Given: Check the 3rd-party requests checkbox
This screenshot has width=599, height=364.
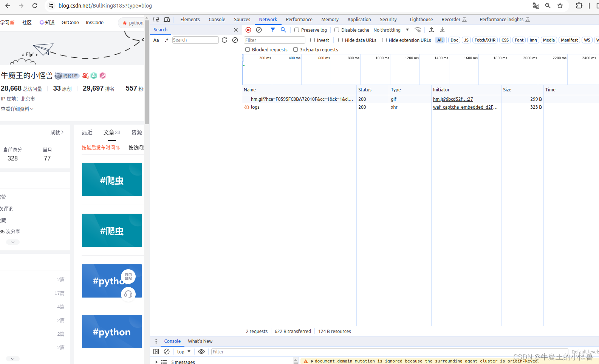Looking at the screenshot, I should pyautogui.click(x=296, y=49).
